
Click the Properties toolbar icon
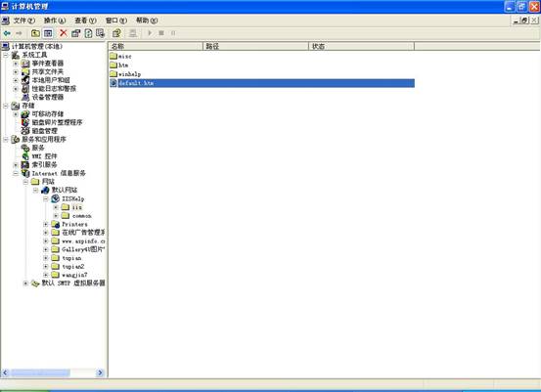(75, 33)
